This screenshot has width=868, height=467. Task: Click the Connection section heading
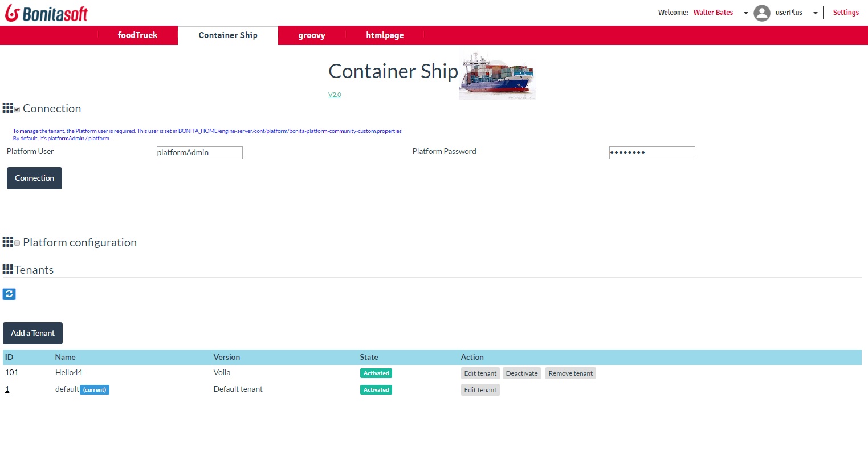point(52,108)
